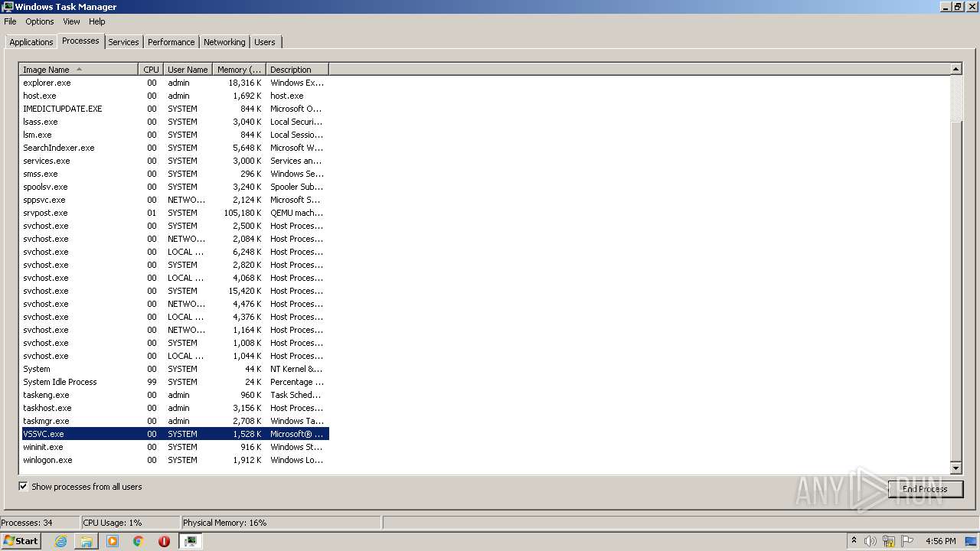Click scrollbar down arrow of process list

[x=955, y=468]
